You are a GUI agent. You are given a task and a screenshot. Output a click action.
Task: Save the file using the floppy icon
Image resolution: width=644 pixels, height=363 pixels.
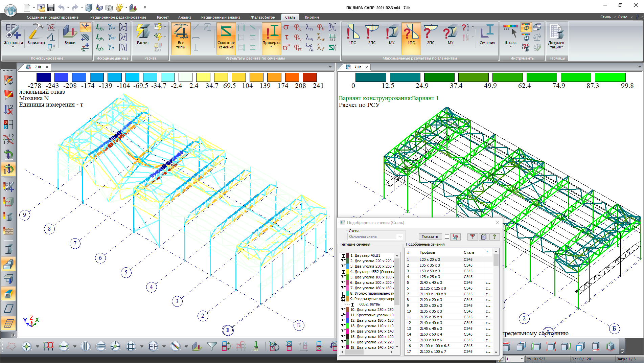pos(51,7)
